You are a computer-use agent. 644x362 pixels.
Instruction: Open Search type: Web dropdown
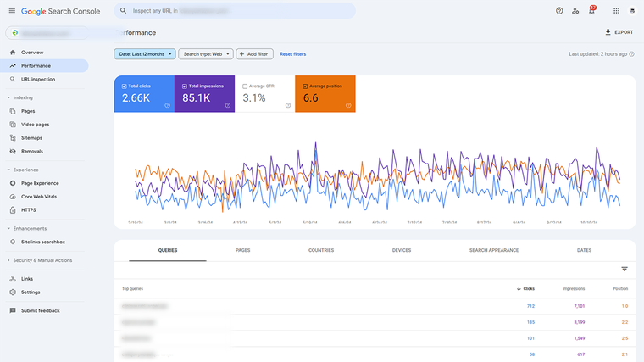click(205, 53)
